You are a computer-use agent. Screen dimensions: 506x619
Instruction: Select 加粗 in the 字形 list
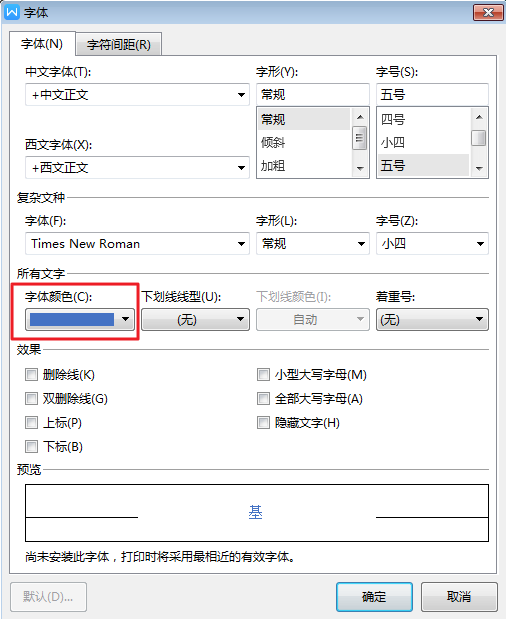pyautogui.click(x=304, y=166)
